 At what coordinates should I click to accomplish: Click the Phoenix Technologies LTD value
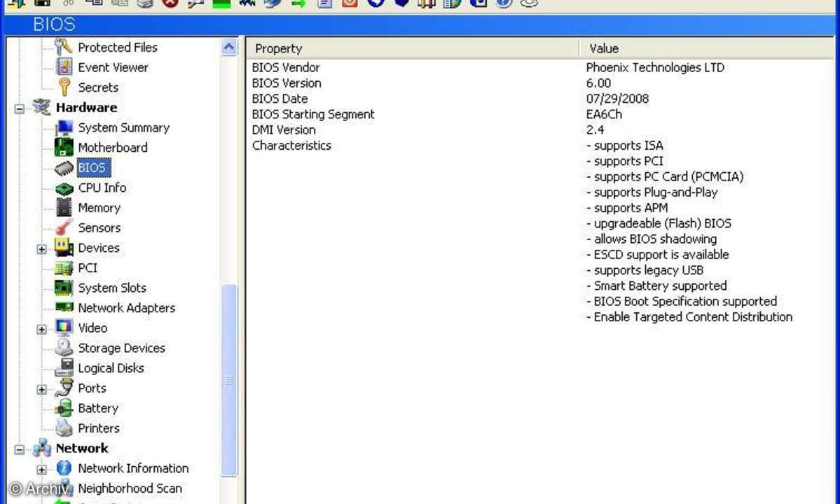(655, 67)
